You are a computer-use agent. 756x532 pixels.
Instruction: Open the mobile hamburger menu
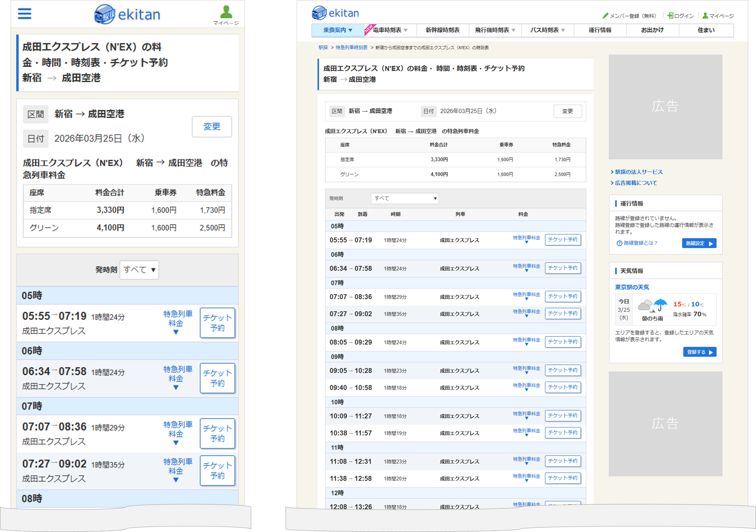pos(24,14)
